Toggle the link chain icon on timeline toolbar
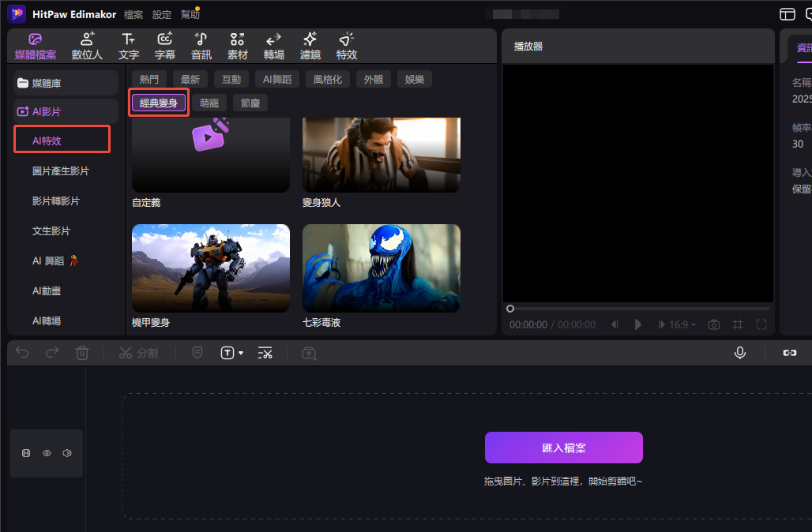The width and height of the screenshot is (812, 532). [788, 353]
